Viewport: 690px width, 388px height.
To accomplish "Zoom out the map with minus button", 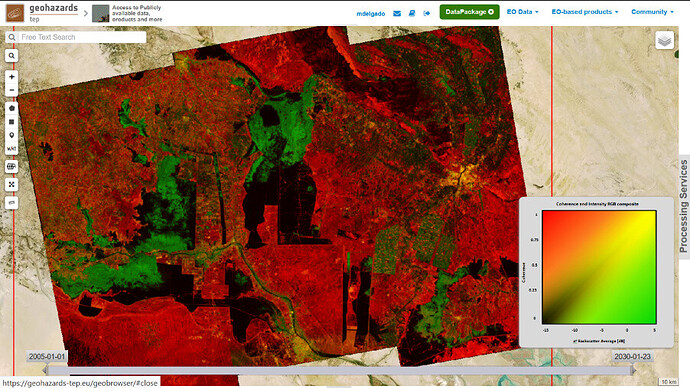I will [11, 90].
